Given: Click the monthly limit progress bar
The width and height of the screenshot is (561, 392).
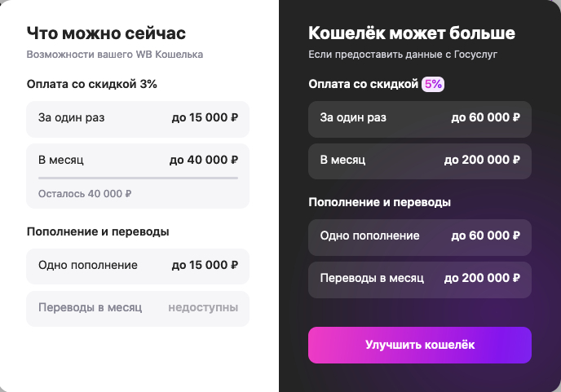Looking at the screenshot, I should (x=138, y=178).
